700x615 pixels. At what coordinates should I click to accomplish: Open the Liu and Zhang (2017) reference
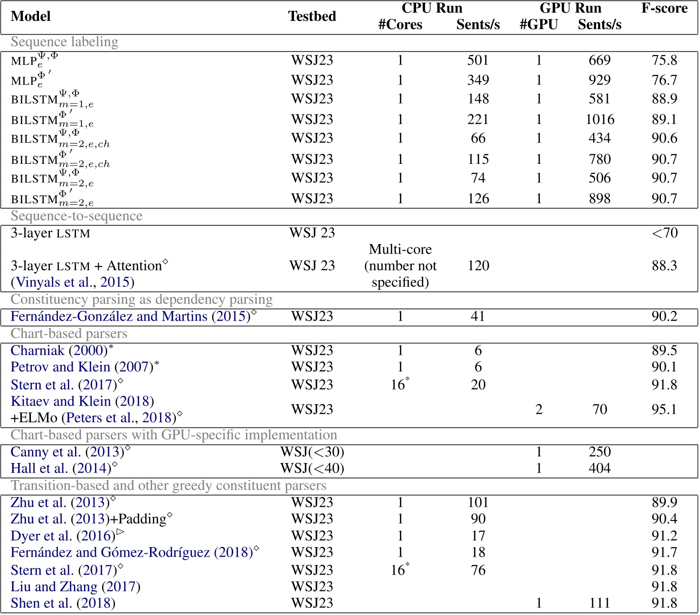pyautogui.click(x=76, y=587)
